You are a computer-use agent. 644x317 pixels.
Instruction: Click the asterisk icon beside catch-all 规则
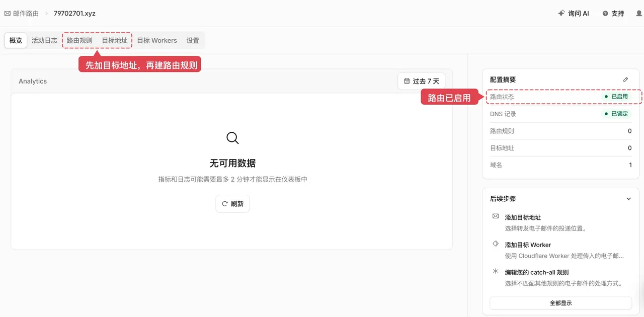496,271
